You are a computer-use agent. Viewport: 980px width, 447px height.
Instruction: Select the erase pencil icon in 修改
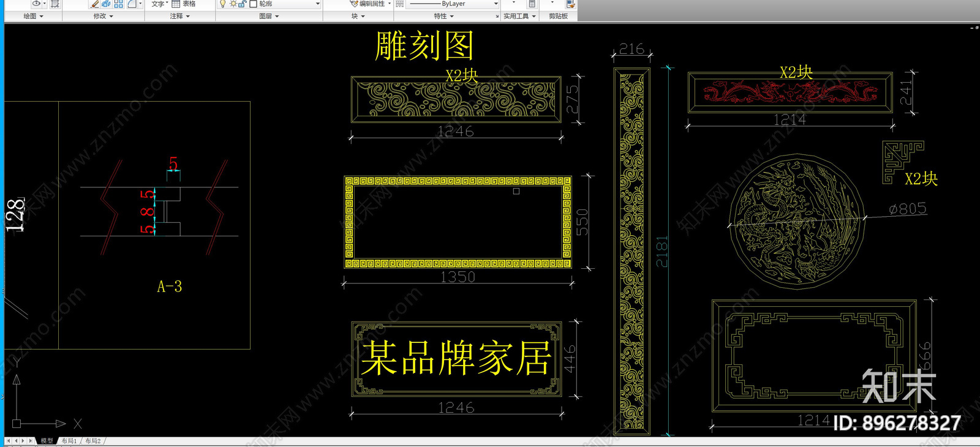pyautogui.click(x=95, y=4)
